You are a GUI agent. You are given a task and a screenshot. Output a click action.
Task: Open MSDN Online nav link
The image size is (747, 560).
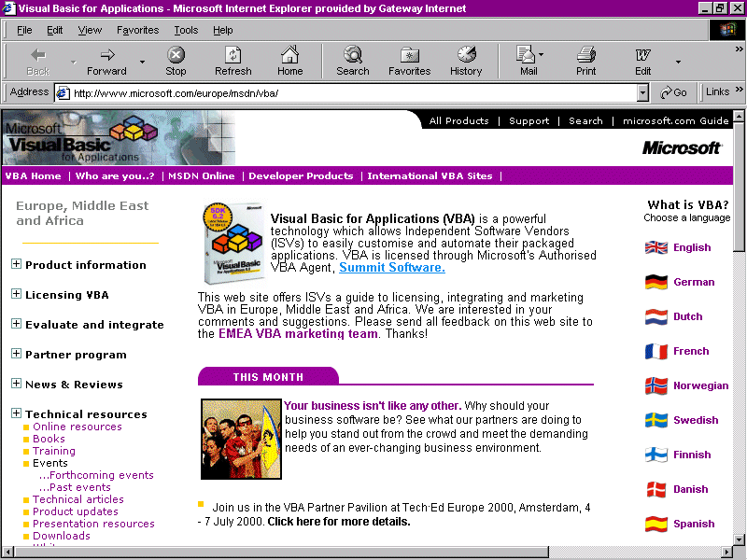tap(202, 175)
